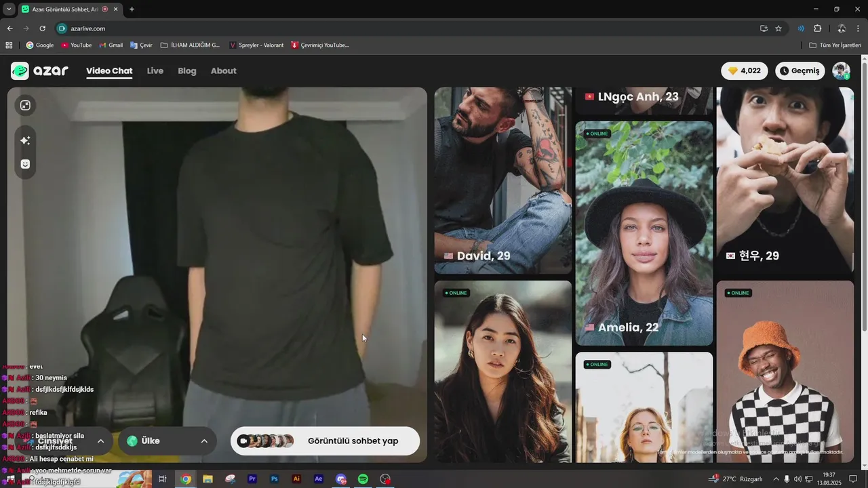Open the Chrome three-dot menu

[859, 28]
